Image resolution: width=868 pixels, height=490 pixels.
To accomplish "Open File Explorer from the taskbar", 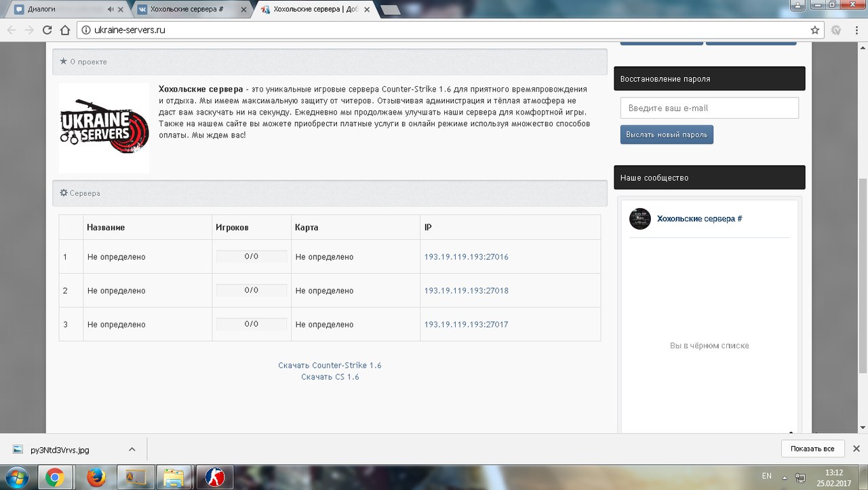I will click(175, 478).
